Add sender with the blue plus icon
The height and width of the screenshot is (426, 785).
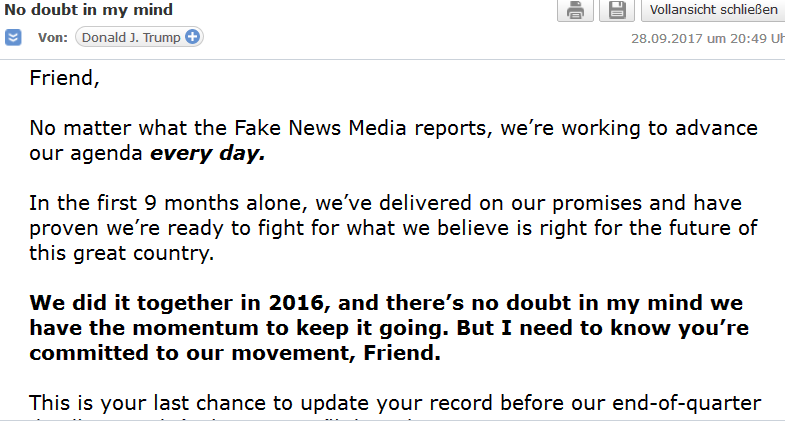click(x=192, y=38)
